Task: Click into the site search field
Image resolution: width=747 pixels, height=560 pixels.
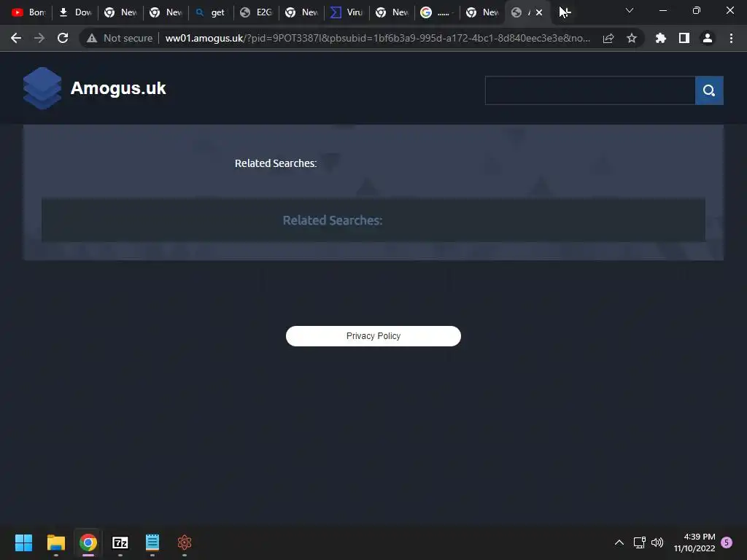Action: [590, 90]
